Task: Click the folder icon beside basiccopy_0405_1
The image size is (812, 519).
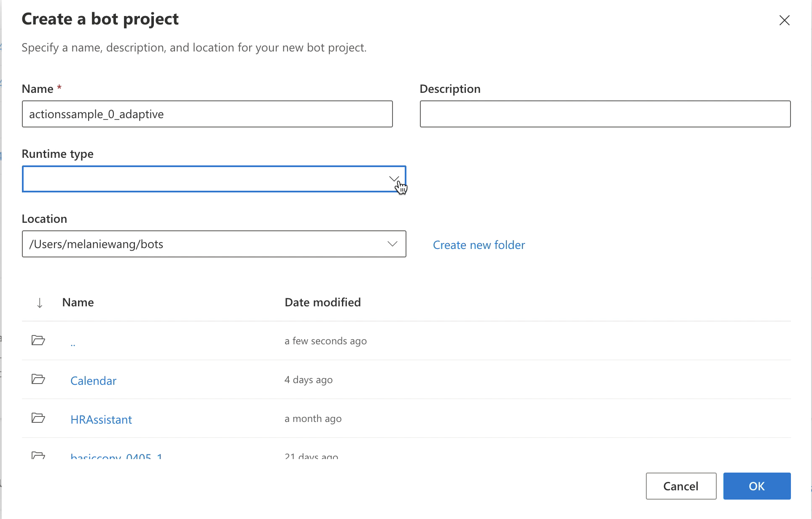Action: (x=38, y=457)
